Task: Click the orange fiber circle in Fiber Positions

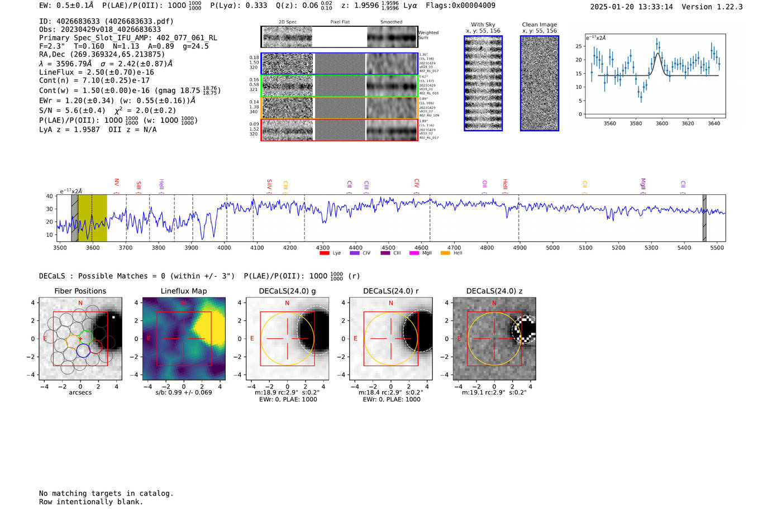Action: pos(73,342)
